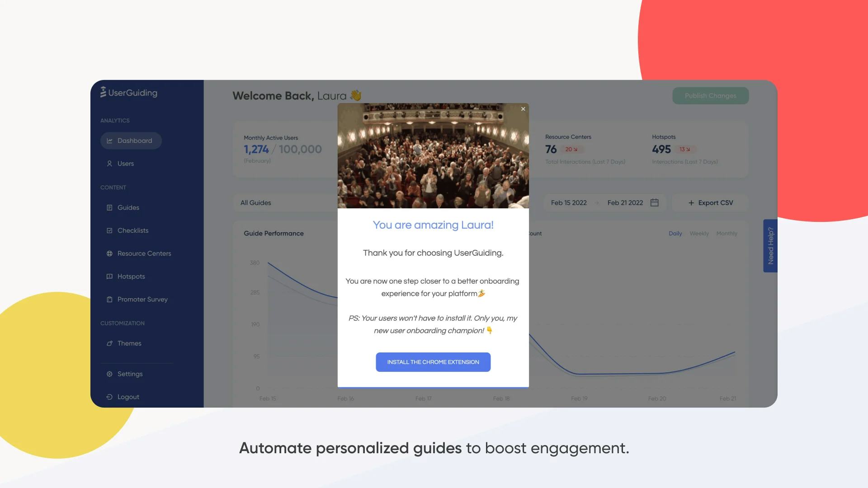This screenshot has height=488, width=868.
Task: Open the Need Help side tab
Action: [x=770, y=246]
